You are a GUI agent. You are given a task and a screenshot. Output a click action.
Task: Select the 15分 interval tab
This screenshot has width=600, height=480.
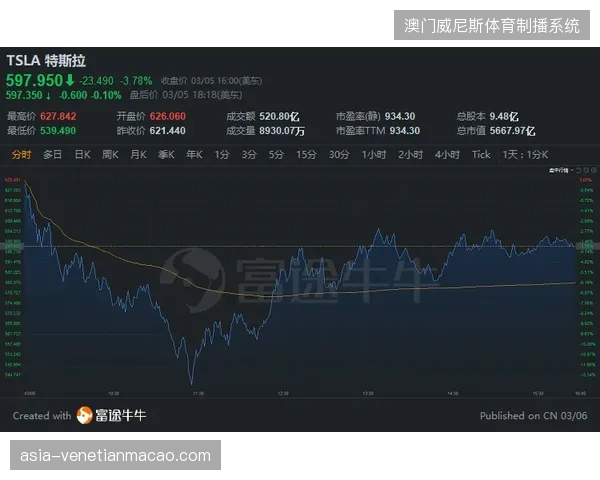[306, 155]
